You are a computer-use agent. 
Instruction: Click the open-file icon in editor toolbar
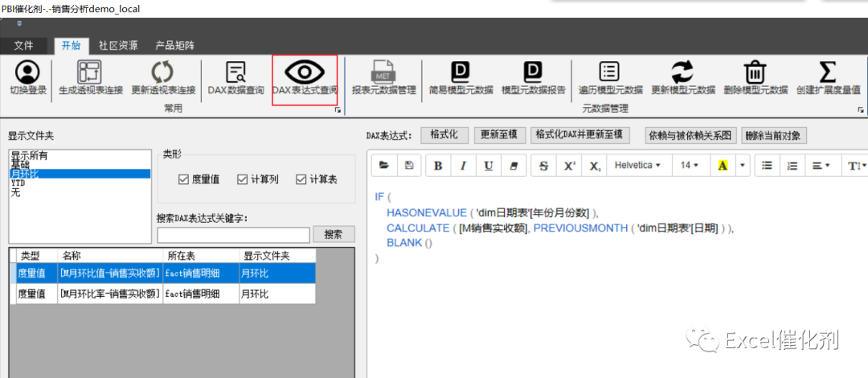[384, 165]
